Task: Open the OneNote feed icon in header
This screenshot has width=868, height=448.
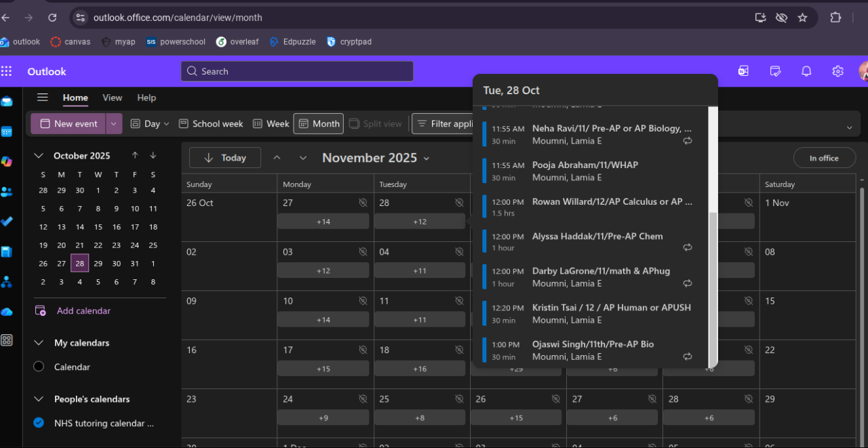Action: pyautogui.click(x=743, y=71)
